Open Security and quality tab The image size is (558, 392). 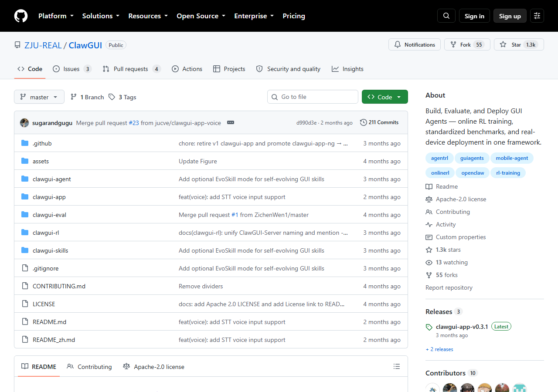tap(288, 69)
